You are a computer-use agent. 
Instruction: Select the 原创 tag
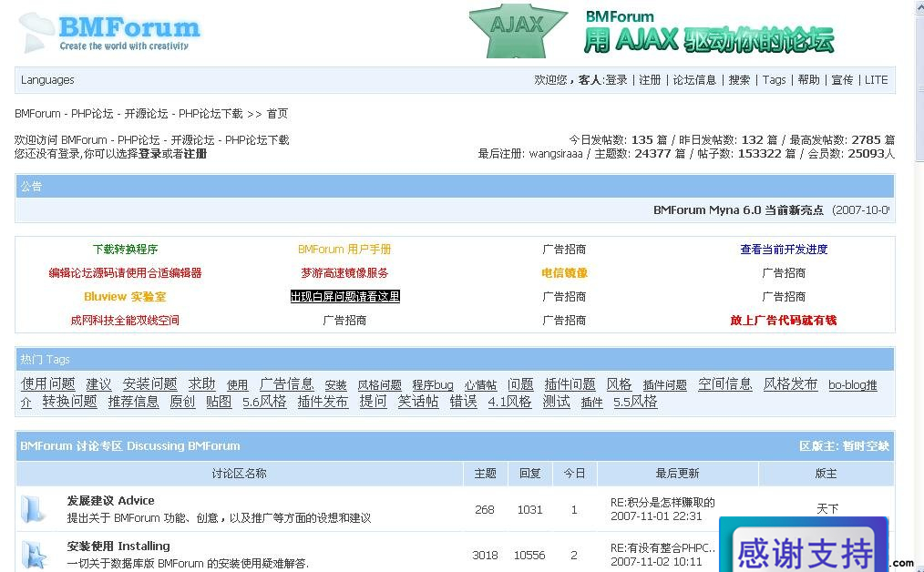point(182,402)
